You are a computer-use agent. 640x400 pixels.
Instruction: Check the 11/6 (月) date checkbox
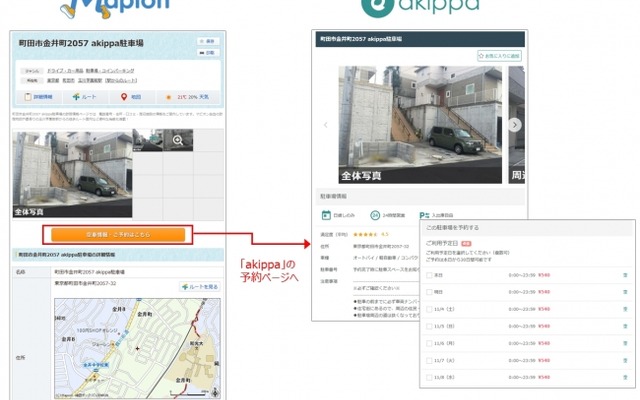coord(429,344)
